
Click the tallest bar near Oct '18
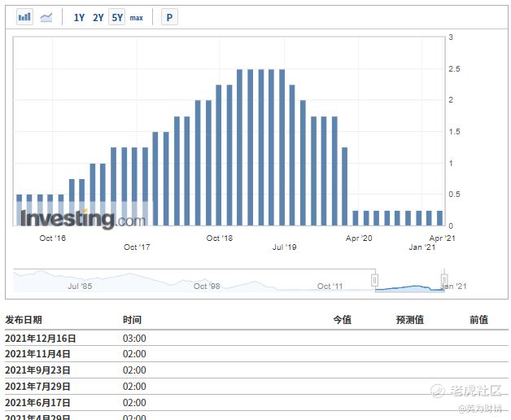(x=240, y=147)
